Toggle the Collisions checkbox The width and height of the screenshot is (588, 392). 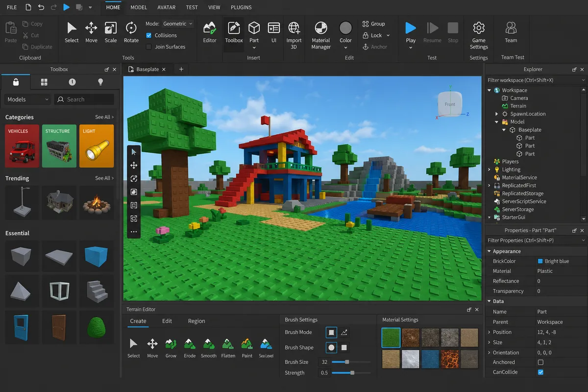tap(149, 35)
